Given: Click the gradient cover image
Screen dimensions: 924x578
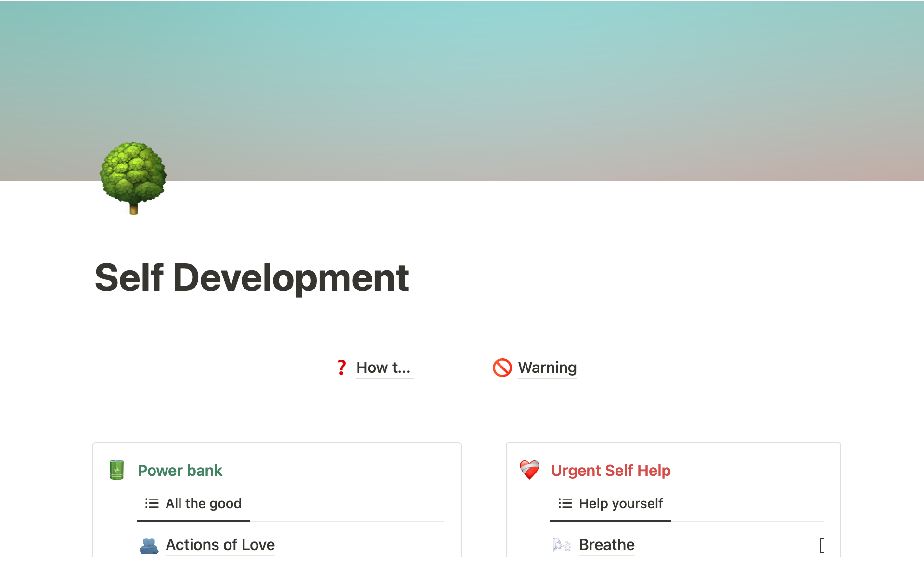Looking at the screenshot, I should (x=462, y=91).
